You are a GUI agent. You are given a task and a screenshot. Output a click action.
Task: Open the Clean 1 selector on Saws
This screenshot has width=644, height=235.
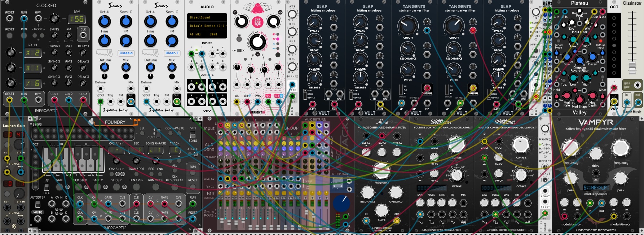coord(172,53)
